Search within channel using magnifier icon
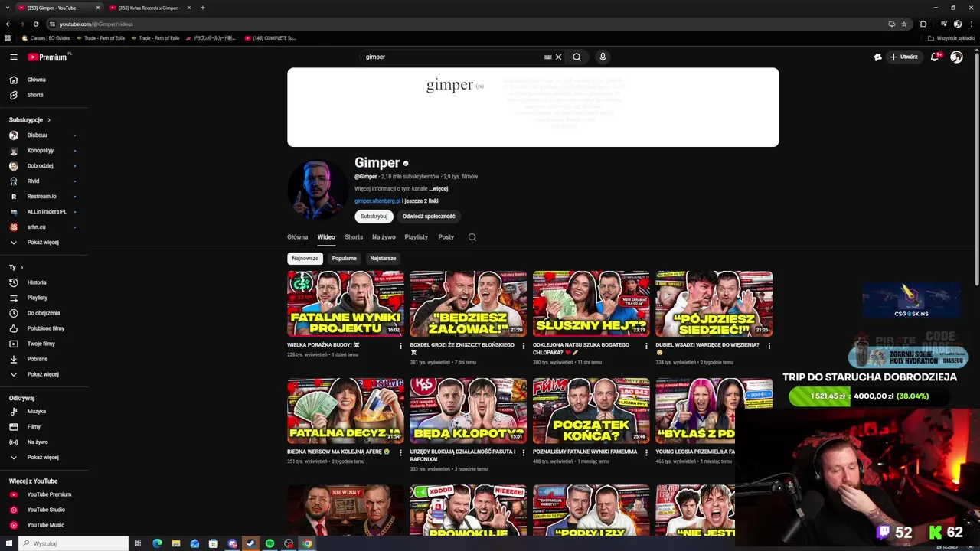Image resolution: width=980 pixels, height=551 pixels. tap(472, 237)
